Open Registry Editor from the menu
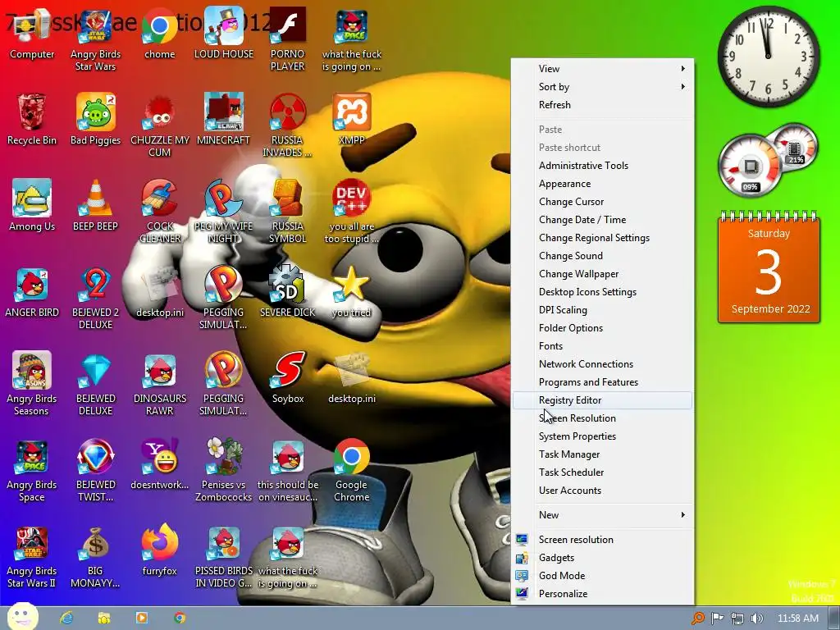840x630 pixels. click(603, 400)
